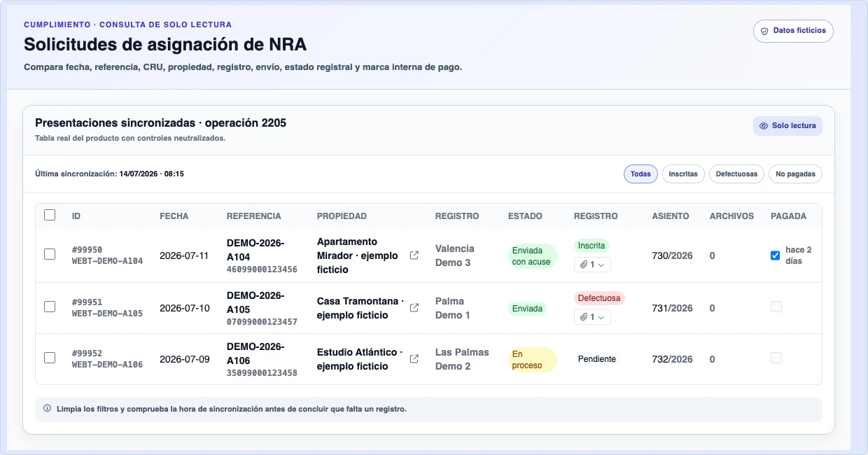Click property name Casa Tramontana
868x455 pixels.
tap(360, 308)
